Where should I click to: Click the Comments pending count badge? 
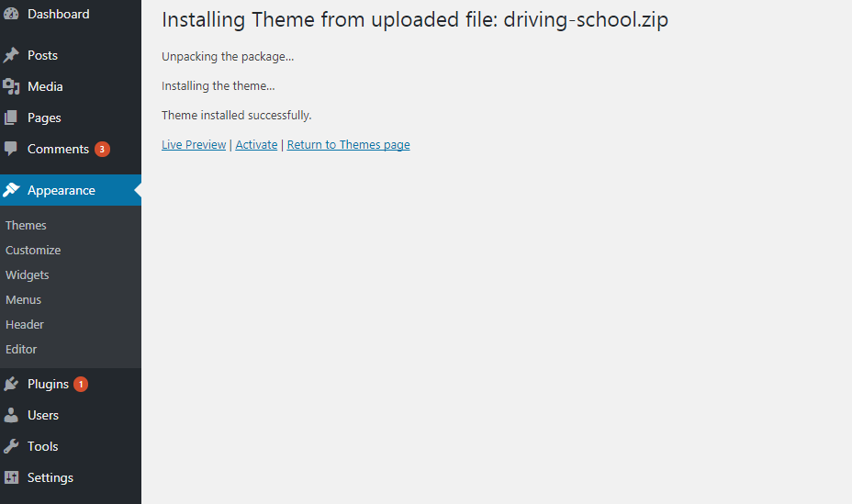102,150
